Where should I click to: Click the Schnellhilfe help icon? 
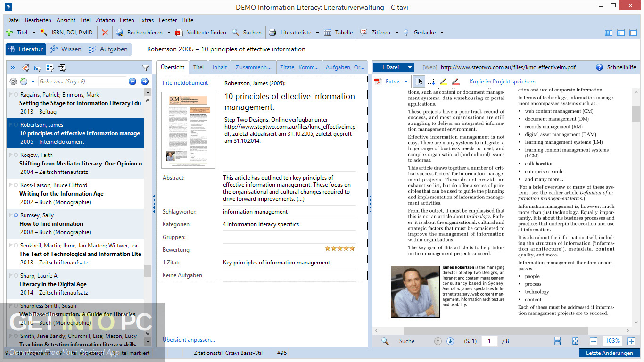coord(599,67)
